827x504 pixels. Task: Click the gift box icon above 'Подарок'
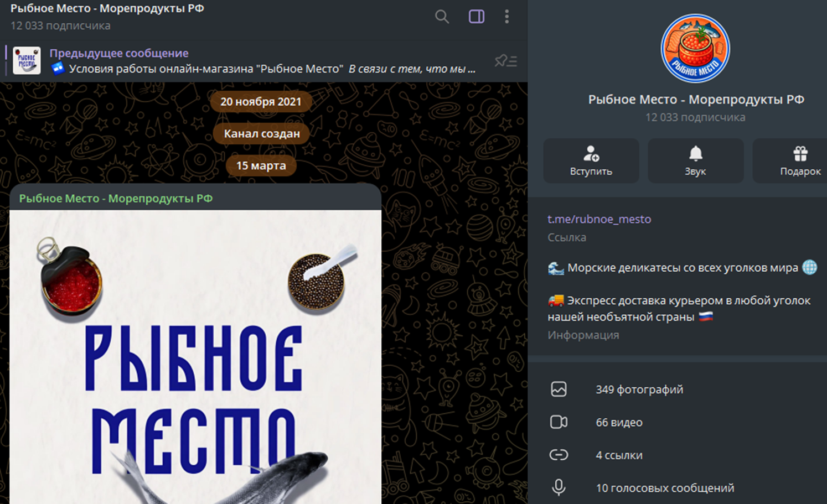[x=800, y=153]
